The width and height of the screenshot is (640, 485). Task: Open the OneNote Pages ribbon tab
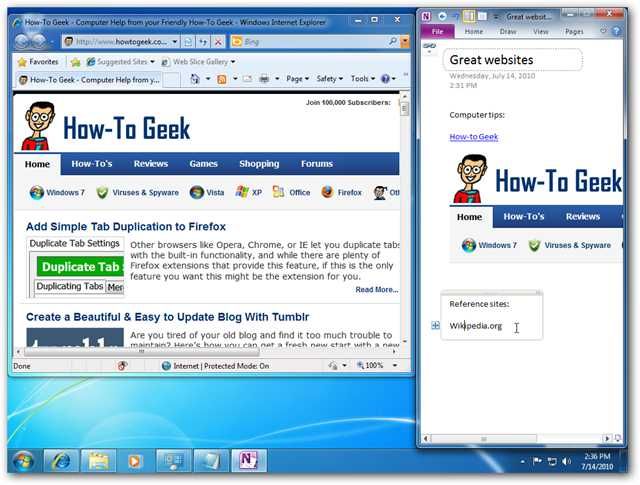574,31
